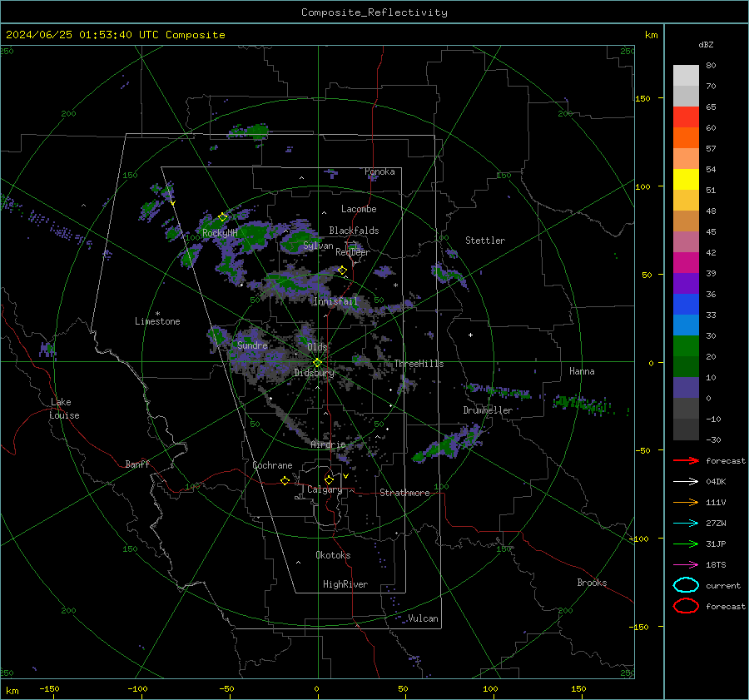
Task: Click the -150 label on bottom axis
Action: [49, 688]
